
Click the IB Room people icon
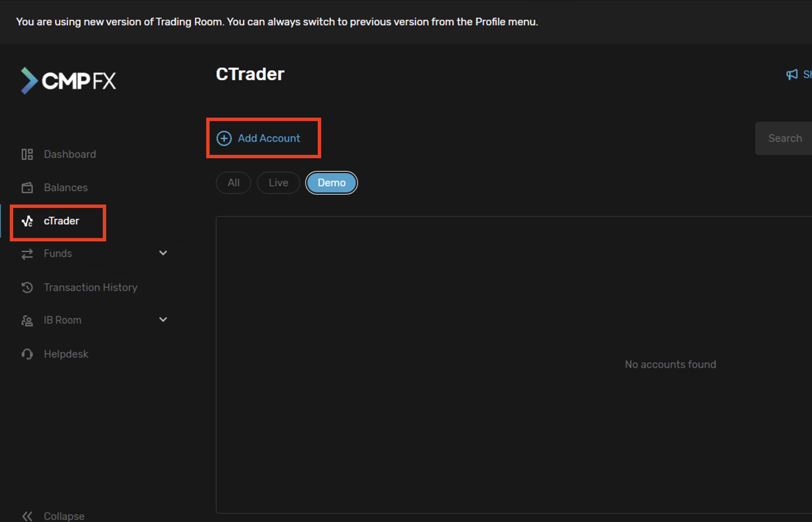pyautogui.click(x=27, y=320)
